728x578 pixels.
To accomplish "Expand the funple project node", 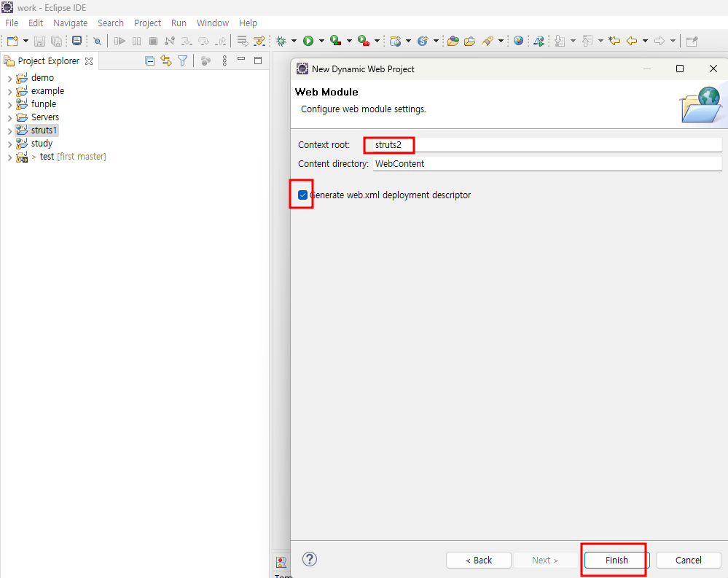I will coord(9,104).
